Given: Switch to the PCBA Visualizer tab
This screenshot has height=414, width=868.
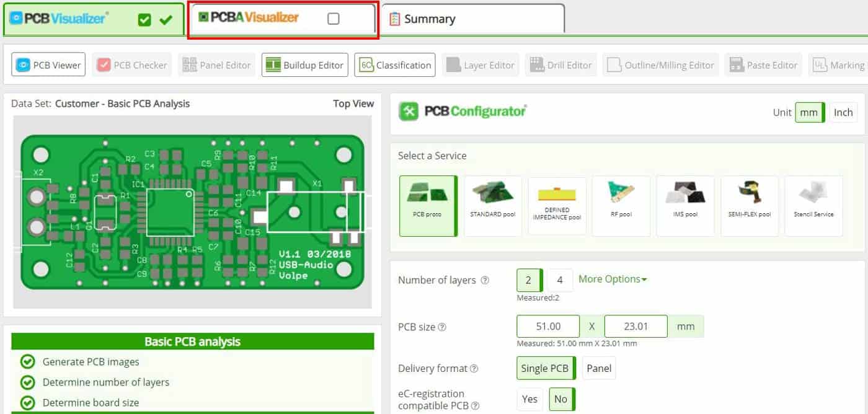Looking at the screenshot, I should coord(283,19).
